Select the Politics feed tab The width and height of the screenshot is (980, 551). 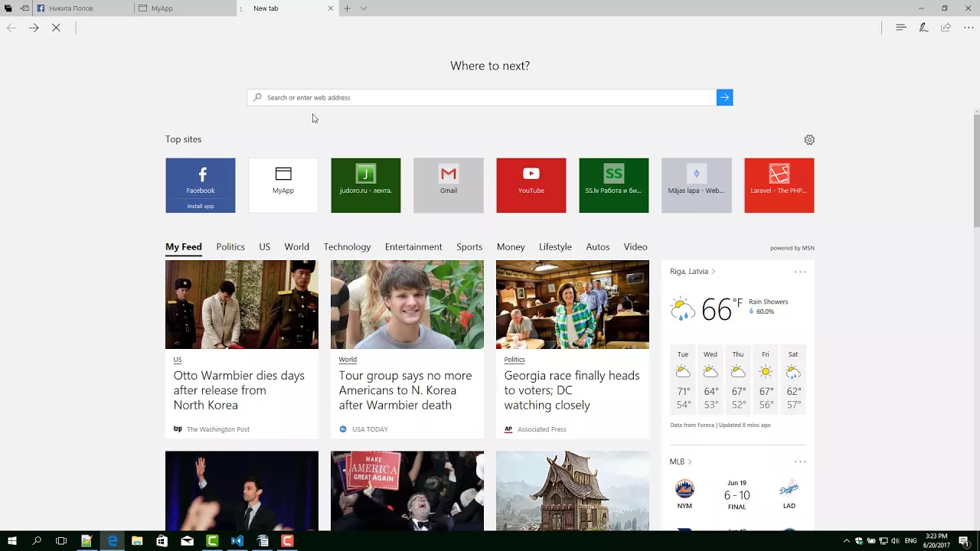230,247
